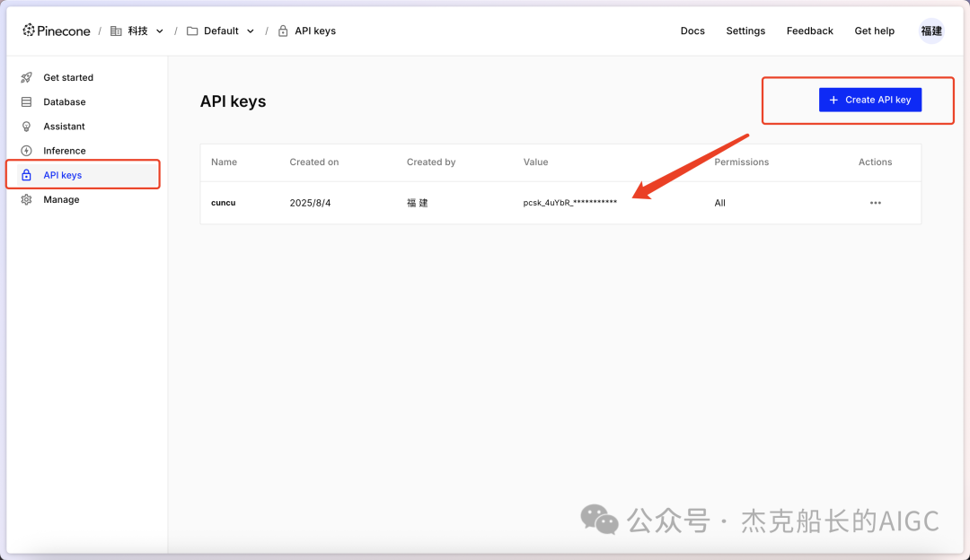Screen dimensions: 970x560
Task: Click the 福 建 creator cell
Action: (x=417, y=203)
